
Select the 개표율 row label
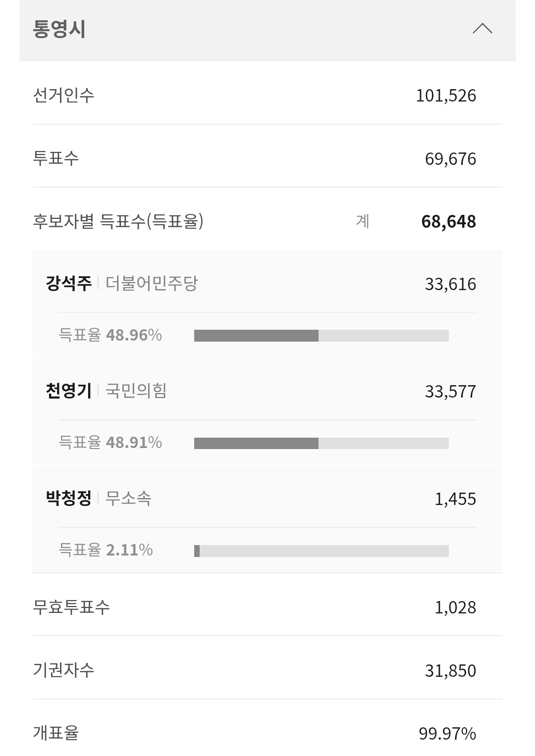55,733
